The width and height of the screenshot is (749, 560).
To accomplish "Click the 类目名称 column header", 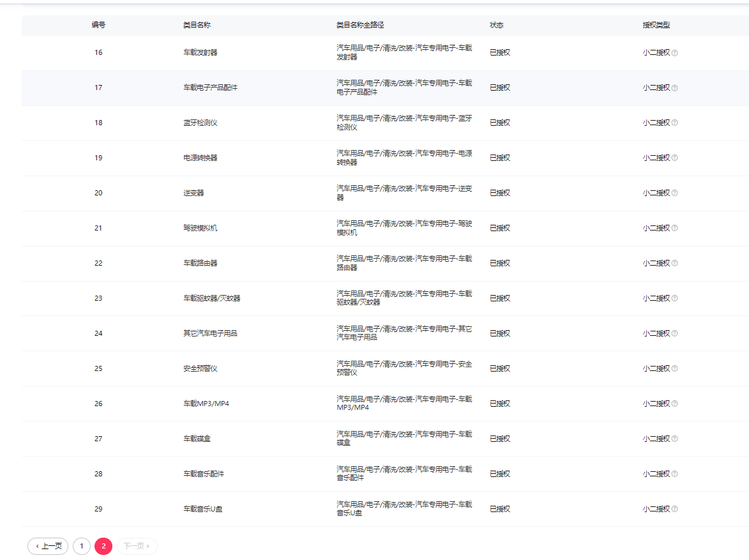I will click(197, 25).
